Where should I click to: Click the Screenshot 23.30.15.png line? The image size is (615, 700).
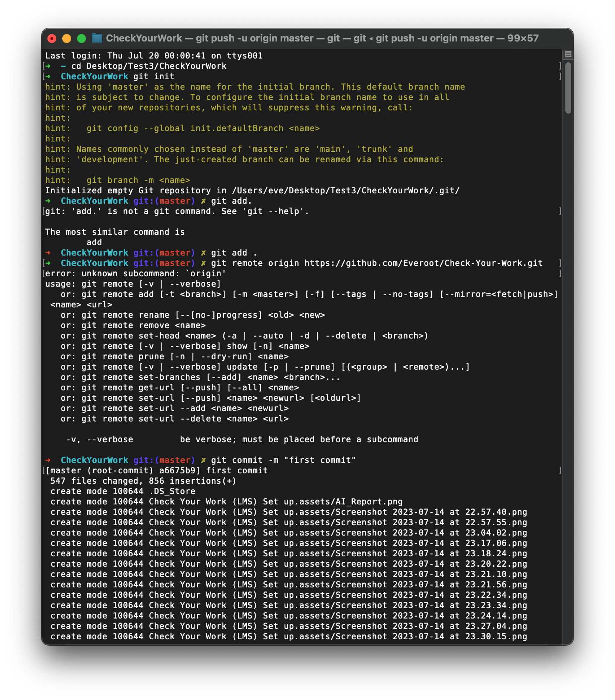coord(289,637)
